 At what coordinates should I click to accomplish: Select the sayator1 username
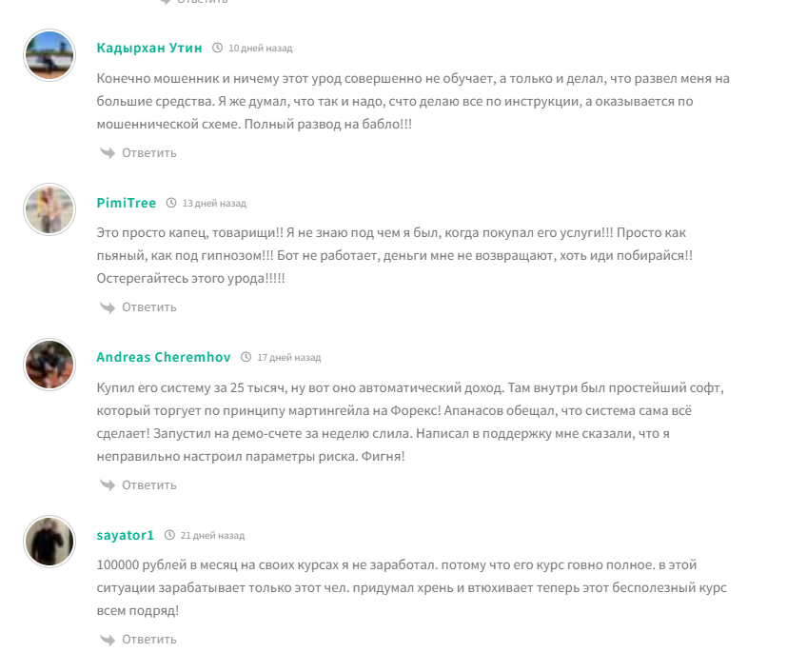[126, 535]
